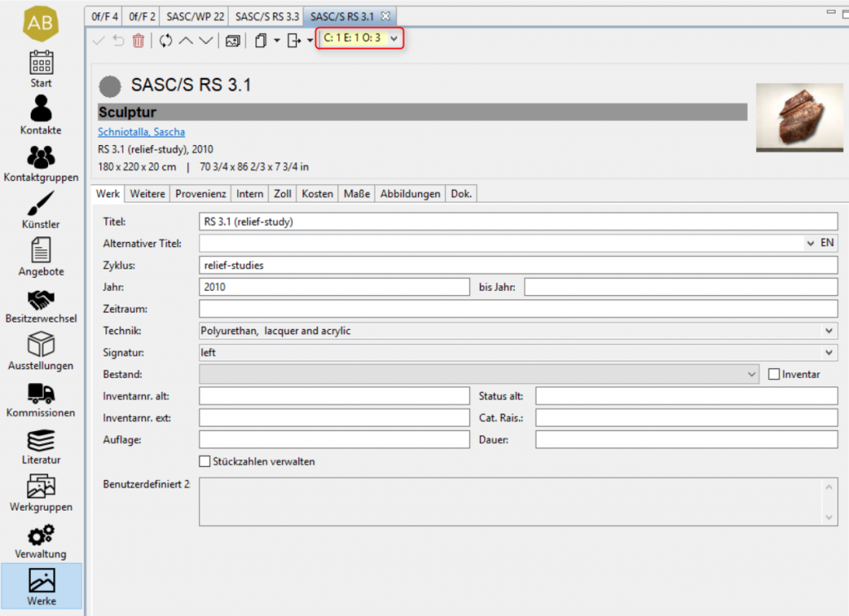The height and width of the screenshot is (616, 849).
Task: Open Alternativer Titel language dropdown
Action: [x=811, y=243]
